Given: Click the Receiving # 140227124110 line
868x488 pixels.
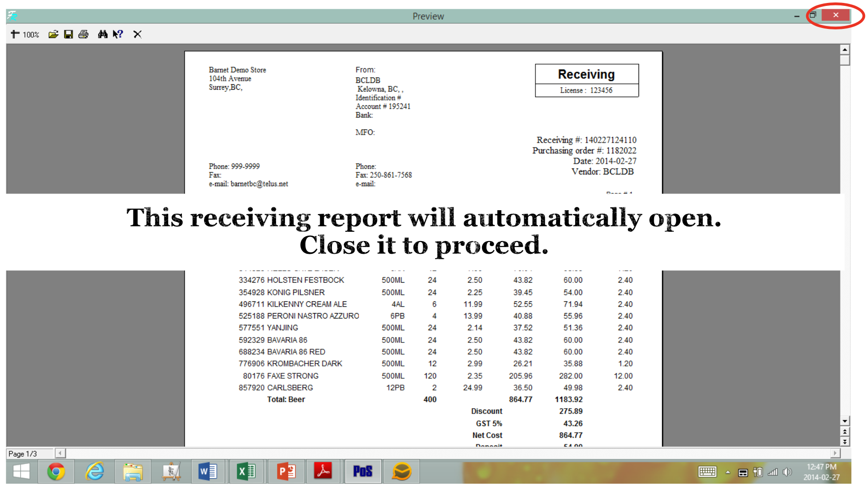Looking at the screenshot, I should pos(587,140).
